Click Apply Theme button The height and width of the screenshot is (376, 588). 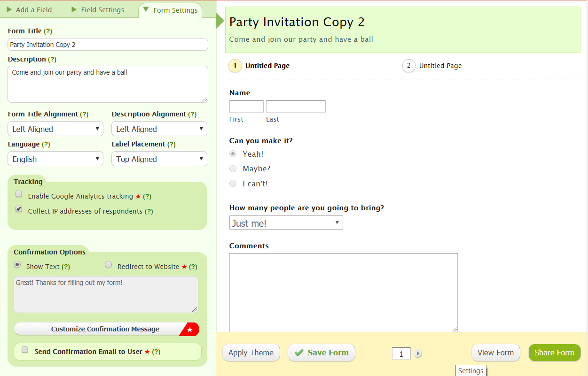(x=251, y=353)
